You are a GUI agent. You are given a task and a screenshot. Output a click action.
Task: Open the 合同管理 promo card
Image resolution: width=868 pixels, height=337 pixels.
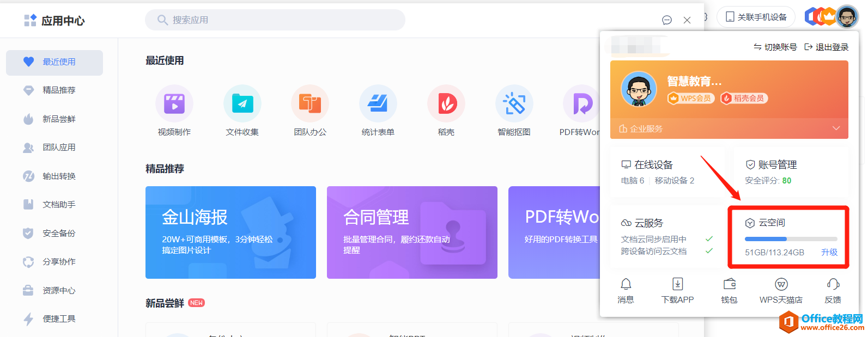pos(412,232)
